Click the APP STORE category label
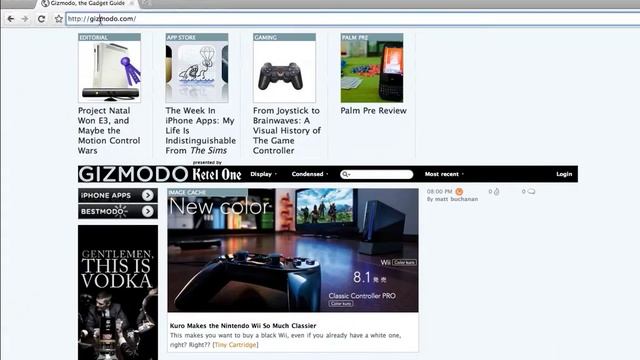 point(181,37)
